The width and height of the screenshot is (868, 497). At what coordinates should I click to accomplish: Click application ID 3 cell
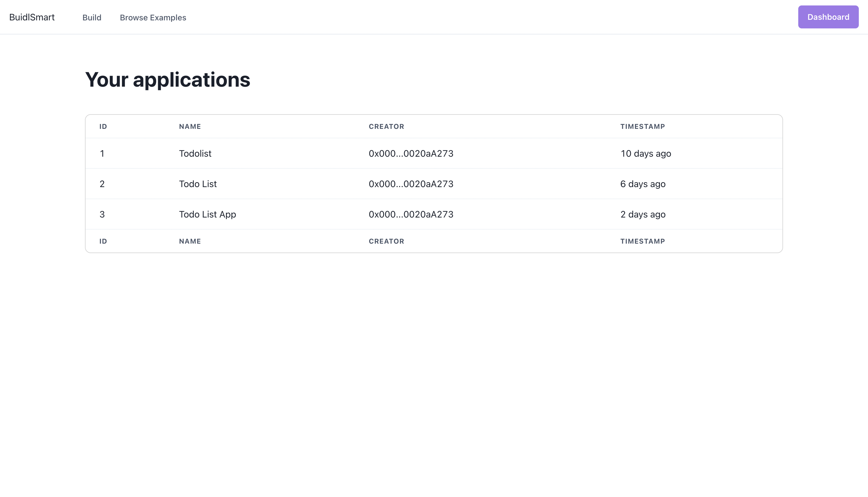click(x=102, y=214)
